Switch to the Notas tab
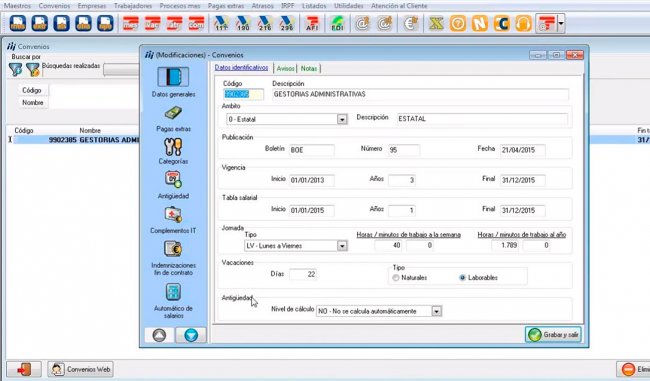Image resolution: width=650 pixels, height=381 pixels. [x=309, y=68]
